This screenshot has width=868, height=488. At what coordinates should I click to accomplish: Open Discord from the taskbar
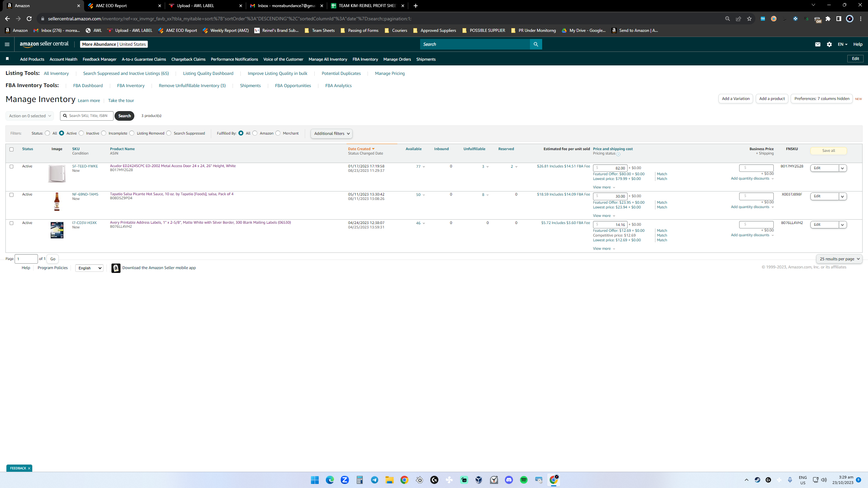point(509,480)
